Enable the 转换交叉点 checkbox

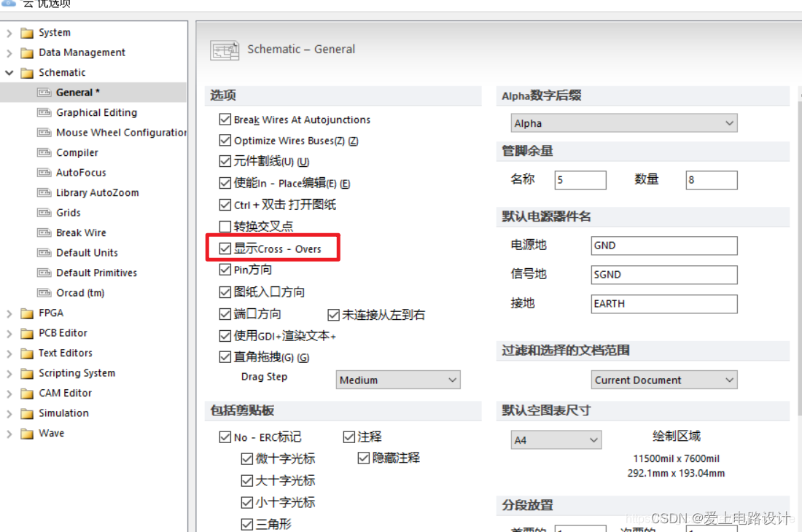click(225, 226)
